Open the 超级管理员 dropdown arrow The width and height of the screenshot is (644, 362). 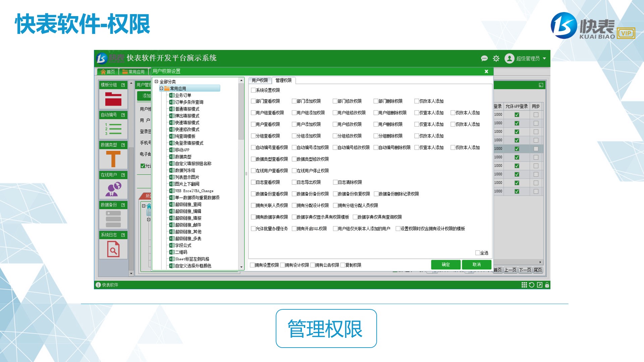[544, 59]
